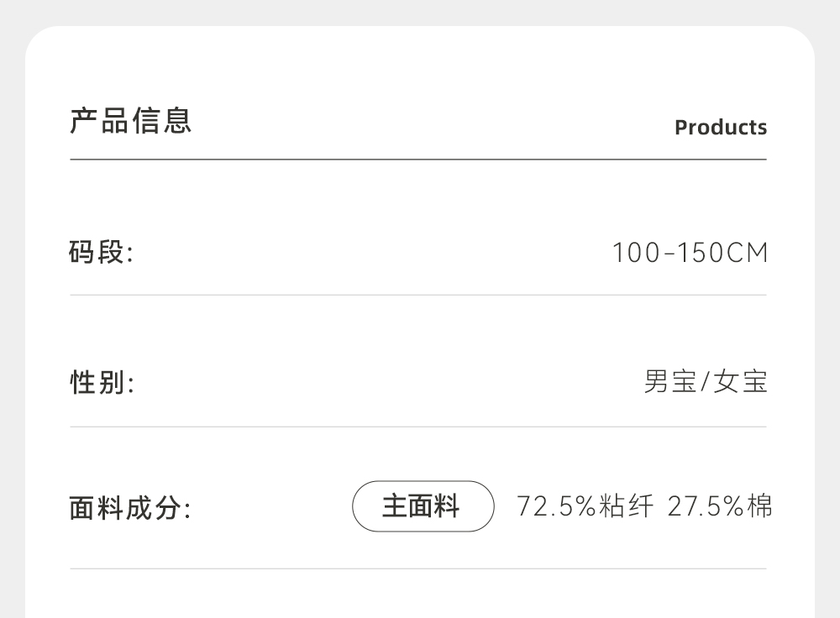This screenshot has width=840, height=618.
Task: Click blank card area below the last divider
Action: (420, 594)
